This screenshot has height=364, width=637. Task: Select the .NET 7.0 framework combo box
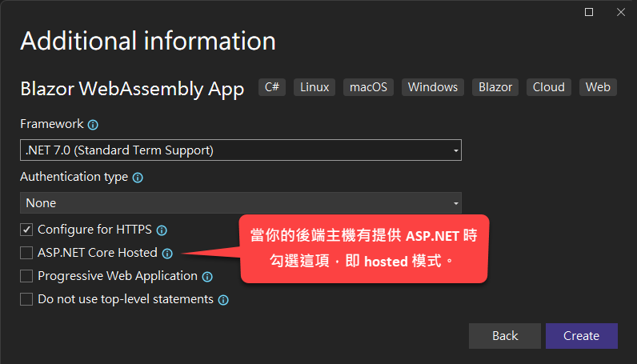(241, 150)
